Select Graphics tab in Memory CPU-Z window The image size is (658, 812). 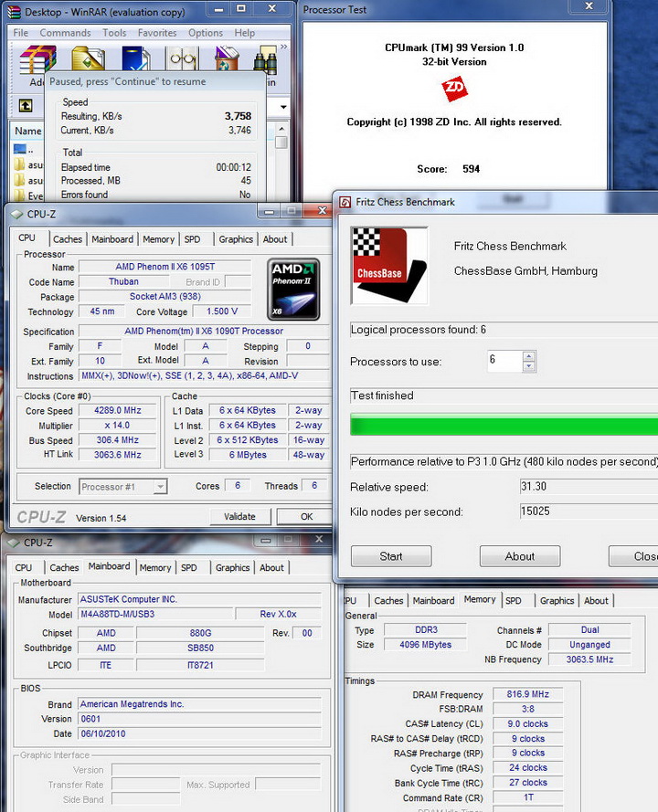point(557,601)
